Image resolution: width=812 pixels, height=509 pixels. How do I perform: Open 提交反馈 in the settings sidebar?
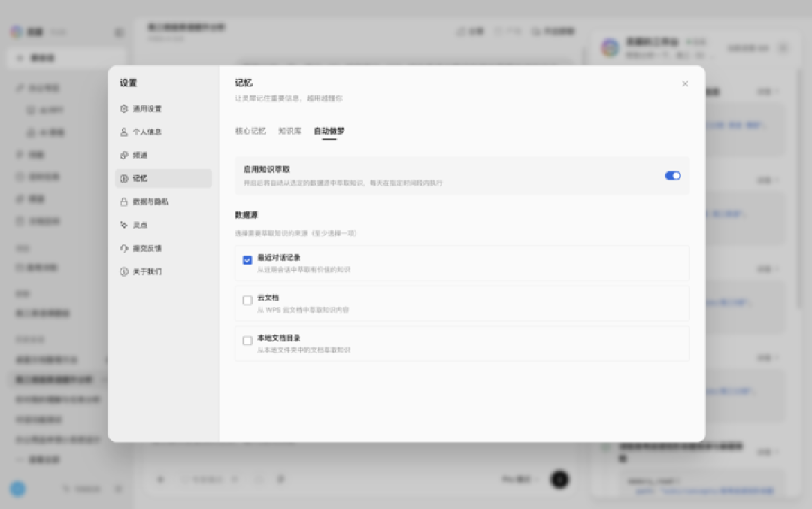coord(163,249)
